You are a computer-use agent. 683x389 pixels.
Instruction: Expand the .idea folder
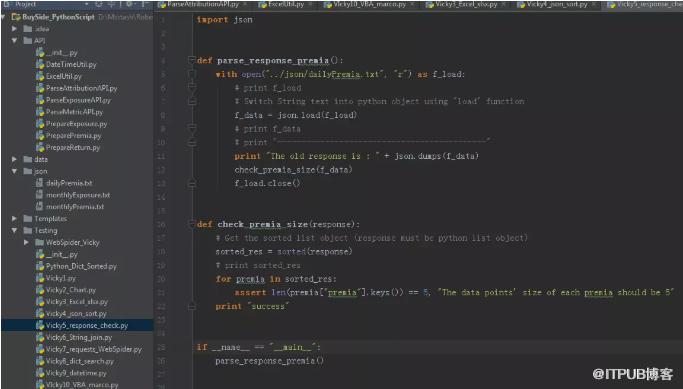pyautogui.click(x=15, y=29)
